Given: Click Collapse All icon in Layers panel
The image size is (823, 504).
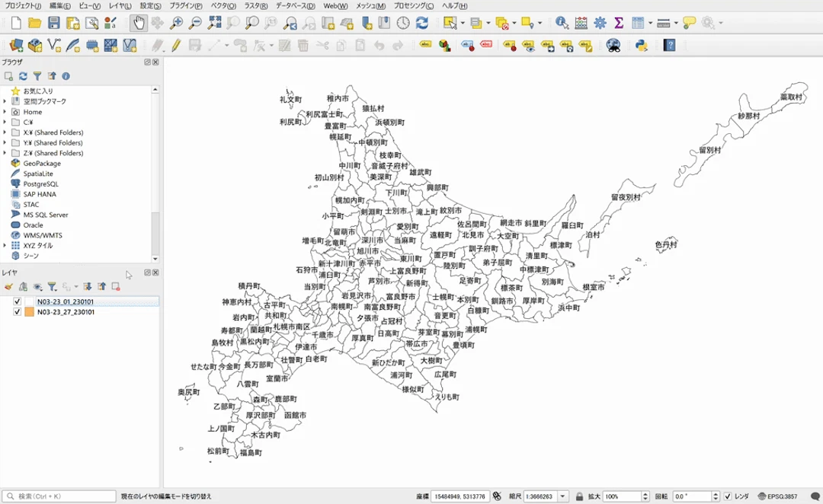Looking at the screenshot, I should click(x=102, y=287).
